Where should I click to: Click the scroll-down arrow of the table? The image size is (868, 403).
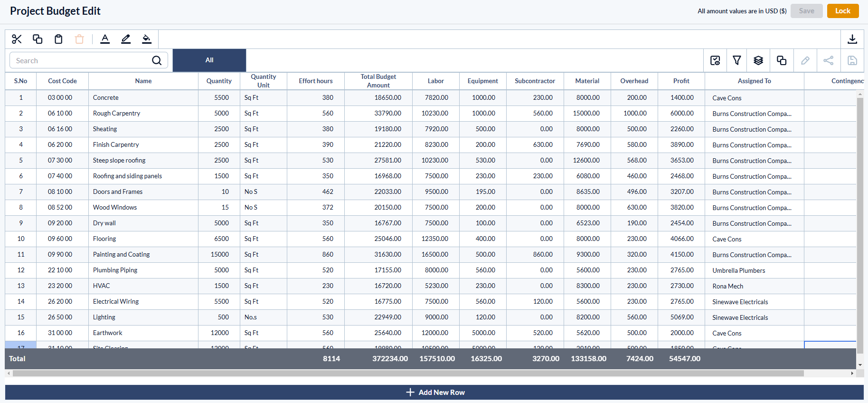point(860,365)
